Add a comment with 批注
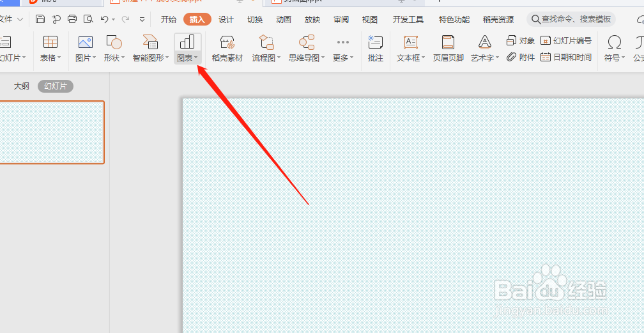644x333 pixels. point(376,48)
